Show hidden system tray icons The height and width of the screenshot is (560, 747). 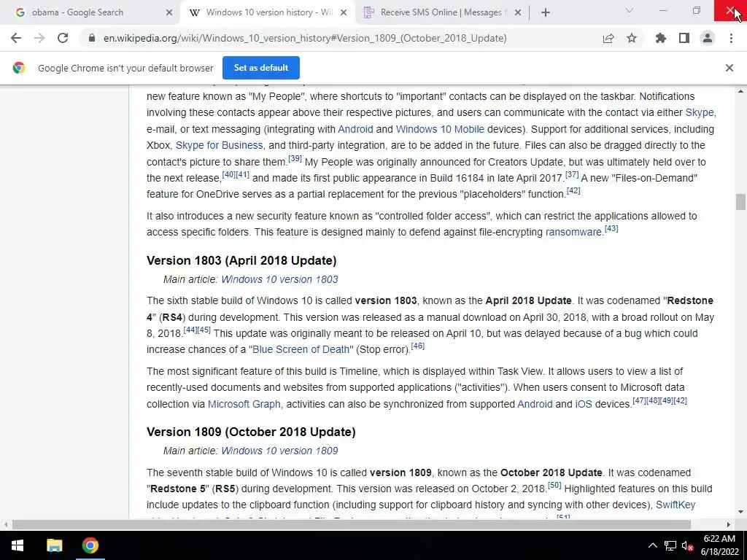coord(653,545)
